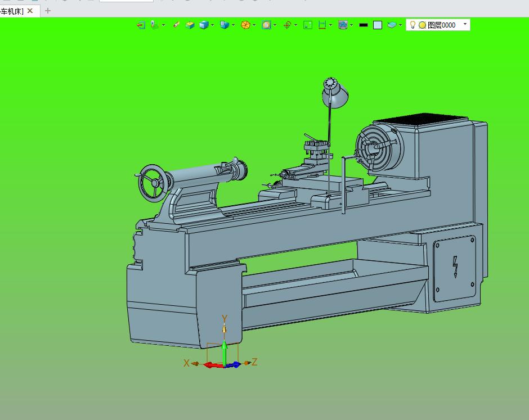
Task: Click the blue view orientation cube icon
Action: tap(225, 25)
